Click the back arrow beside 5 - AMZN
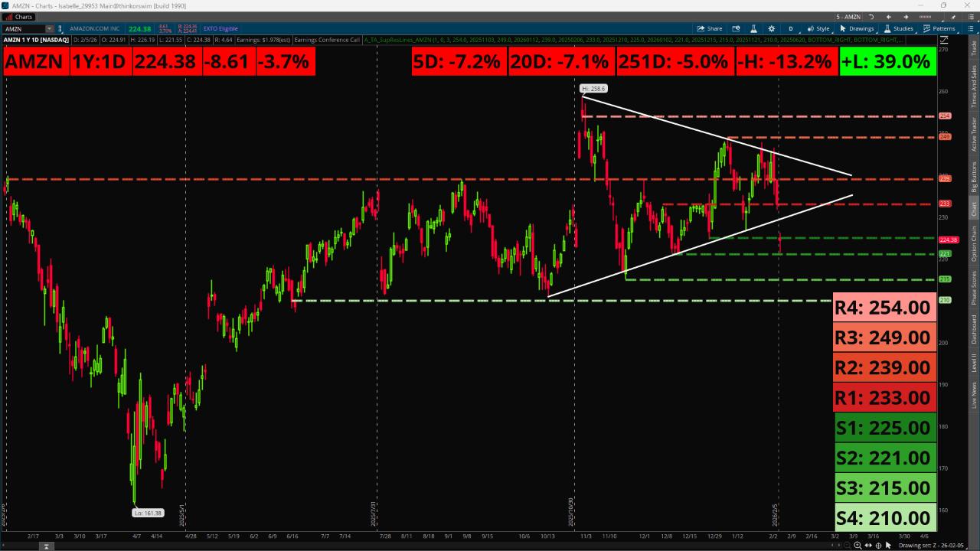The height and width of the screenshot is (551, 980). (x=890, y=16)
